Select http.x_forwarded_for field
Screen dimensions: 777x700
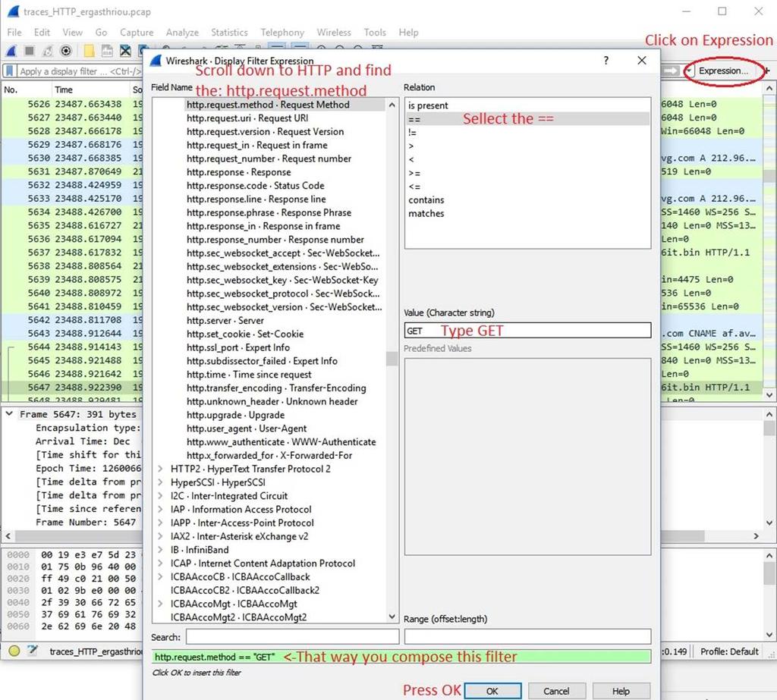point(269,455)
